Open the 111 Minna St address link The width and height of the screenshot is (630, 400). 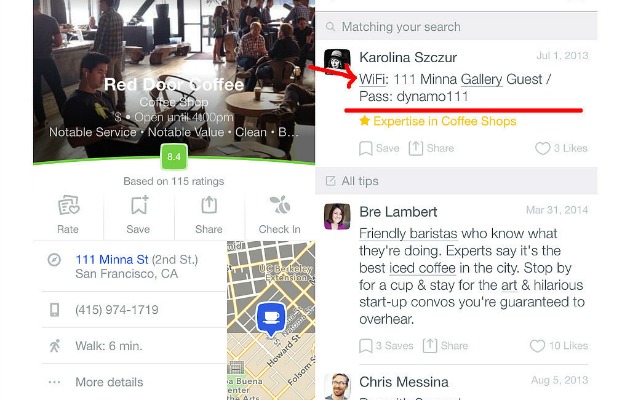pos(112,259)
